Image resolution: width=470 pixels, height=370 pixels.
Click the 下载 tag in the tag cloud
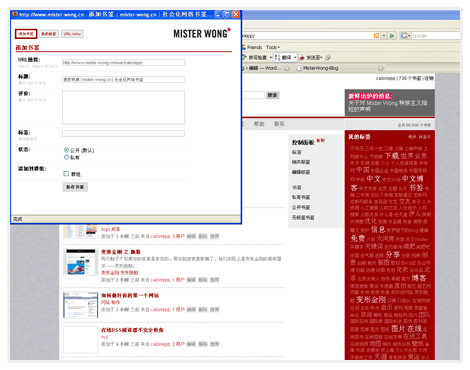[x=392, y=156]
